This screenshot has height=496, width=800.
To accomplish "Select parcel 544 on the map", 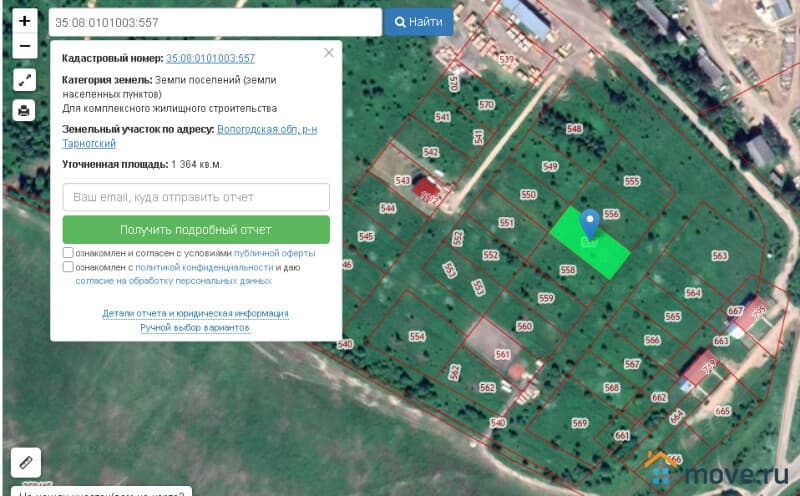I will 388,208.
